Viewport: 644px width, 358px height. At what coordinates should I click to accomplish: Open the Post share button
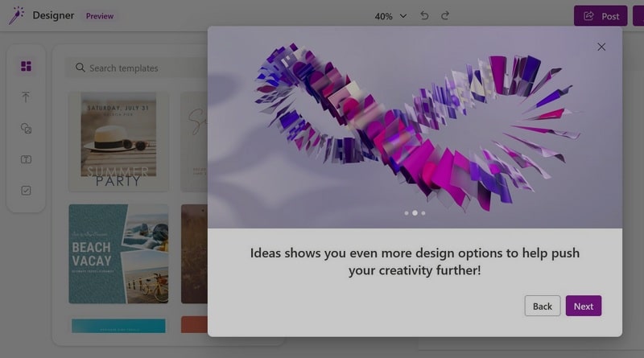[601, 15]
